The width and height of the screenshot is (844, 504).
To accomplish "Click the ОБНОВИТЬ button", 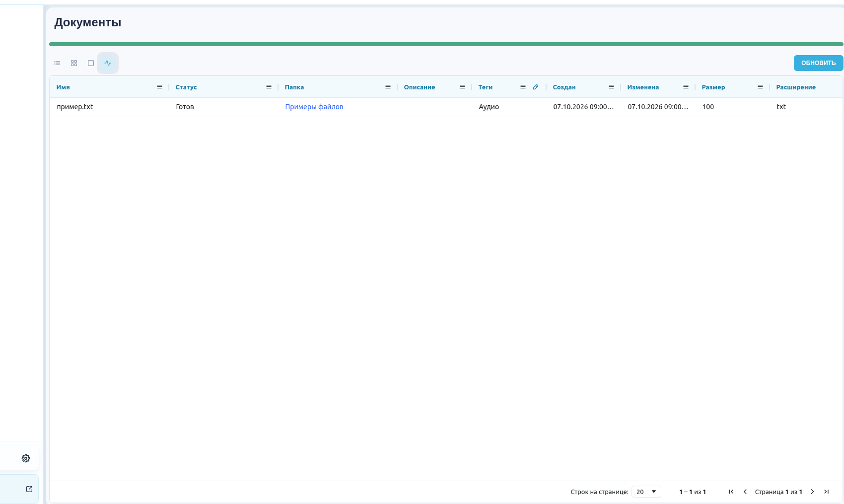I will click(x=818, y=63).
